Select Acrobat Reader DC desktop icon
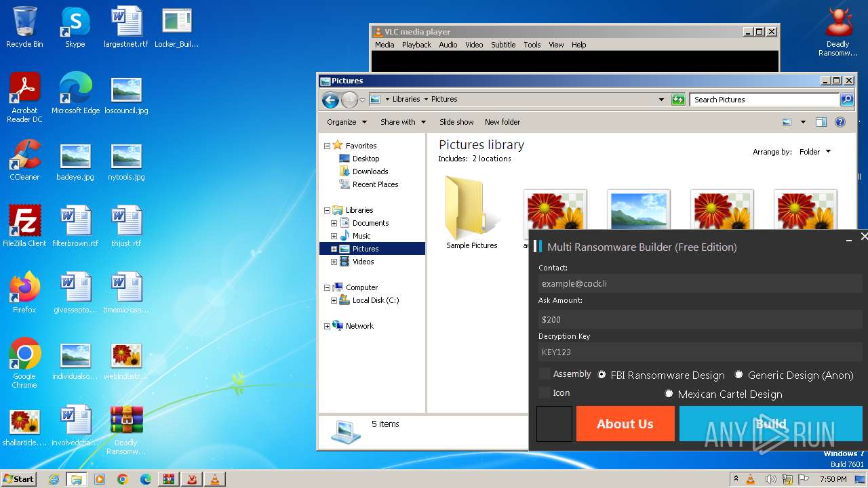Image resolution: width=868 pixels, height=488 pixels. point(24,98)
